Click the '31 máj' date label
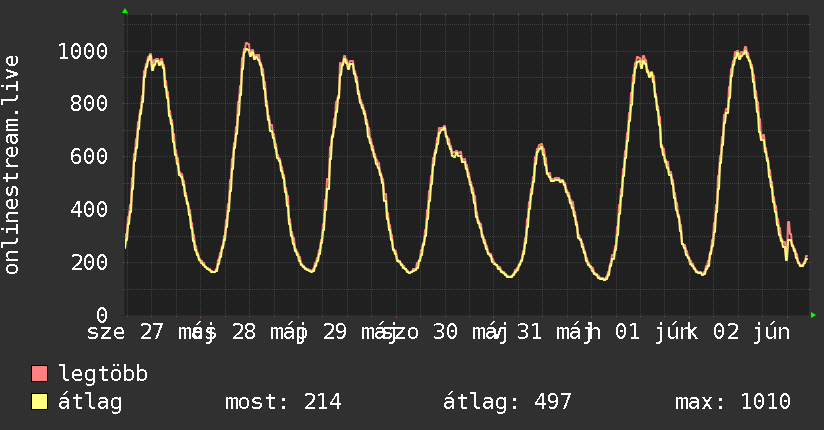Viewport: 824px width, 430px height. click(556, 333)
